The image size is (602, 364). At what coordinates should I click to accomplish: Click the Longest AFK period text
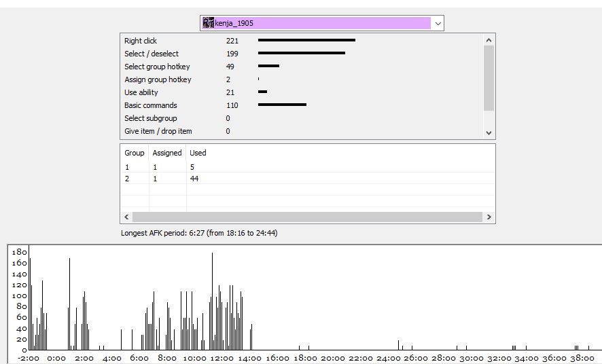199,233
